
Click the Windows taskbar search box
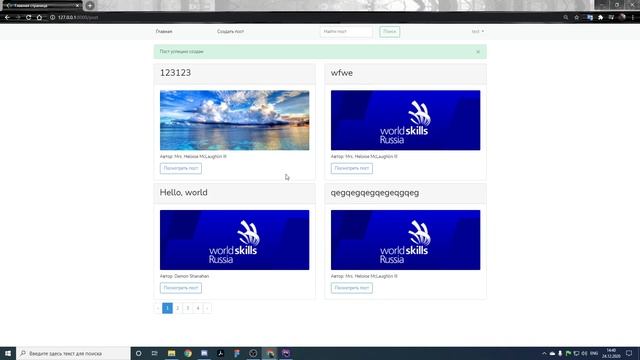73,353
